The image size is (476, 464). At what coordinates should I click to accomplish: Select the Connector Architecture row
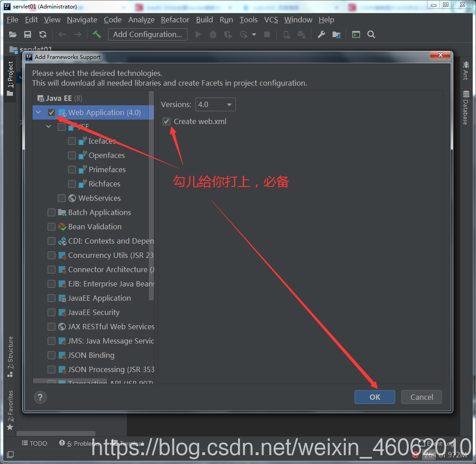(93, 269)
